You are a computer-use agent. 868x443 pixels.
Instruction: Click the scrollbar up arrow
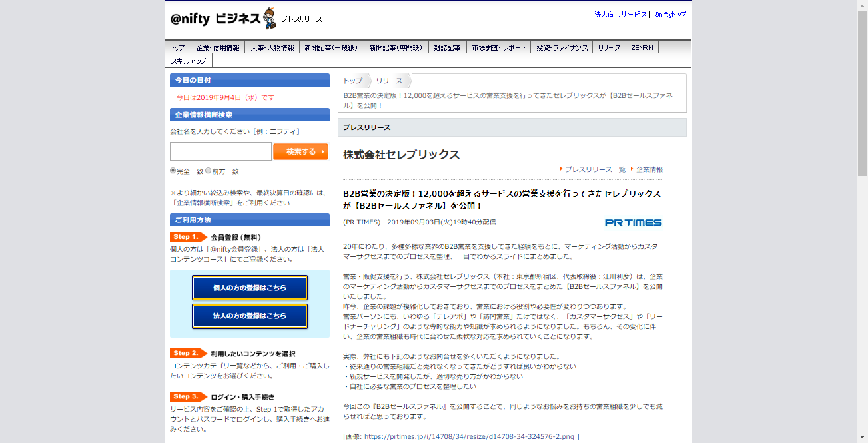click(x=863, y=5)
